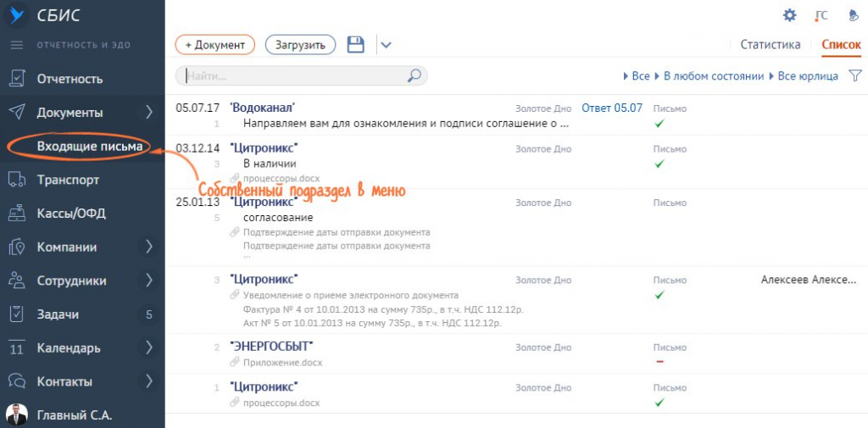Click the ГС account initials icon
The width and height of the screenshot is (868, 428).
pos(821,15)
